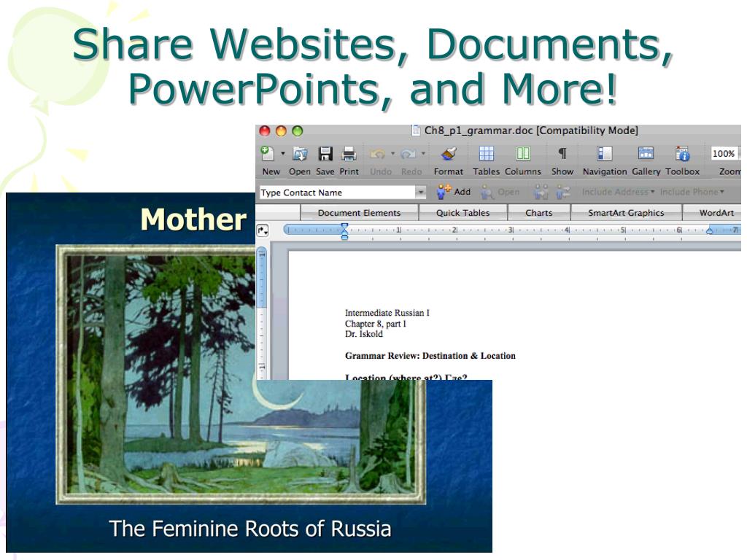Click the 100% zoom field
The height and width of the screenshot is (560, 747).
pyautogui.click(x=723, y=153)
